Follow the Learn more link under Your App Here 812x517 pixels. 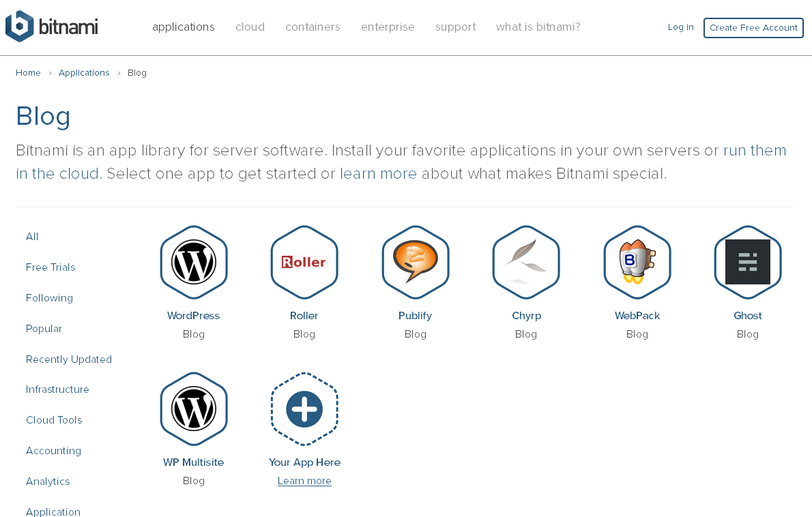click(x=304, y=481)
